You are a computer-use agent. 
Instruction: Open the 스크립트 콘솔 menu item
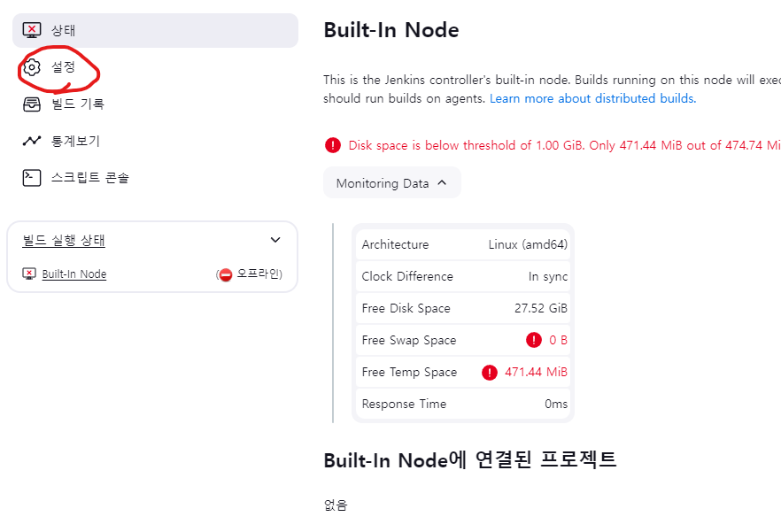point(155,178)
